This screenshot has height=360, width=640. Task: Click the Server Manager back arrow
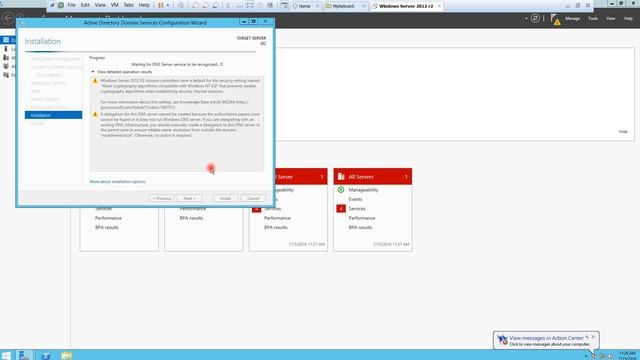(x=8, y=18)
